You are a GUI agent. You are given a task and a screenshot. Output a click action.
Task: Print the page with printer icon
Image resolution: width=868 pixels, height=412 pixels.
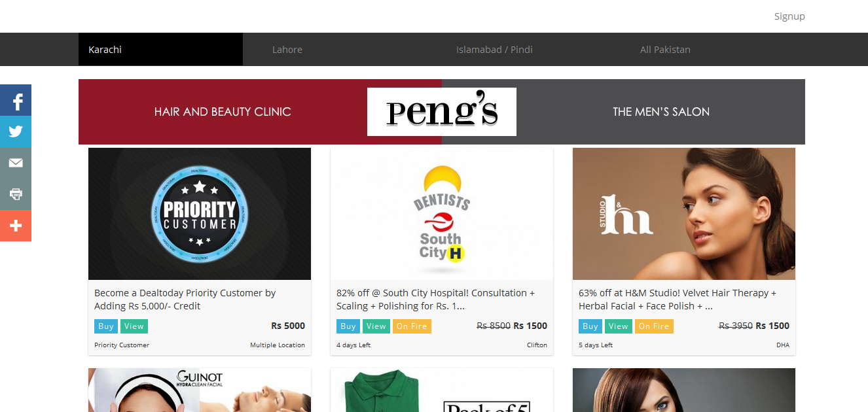click(x=16, y=194)
